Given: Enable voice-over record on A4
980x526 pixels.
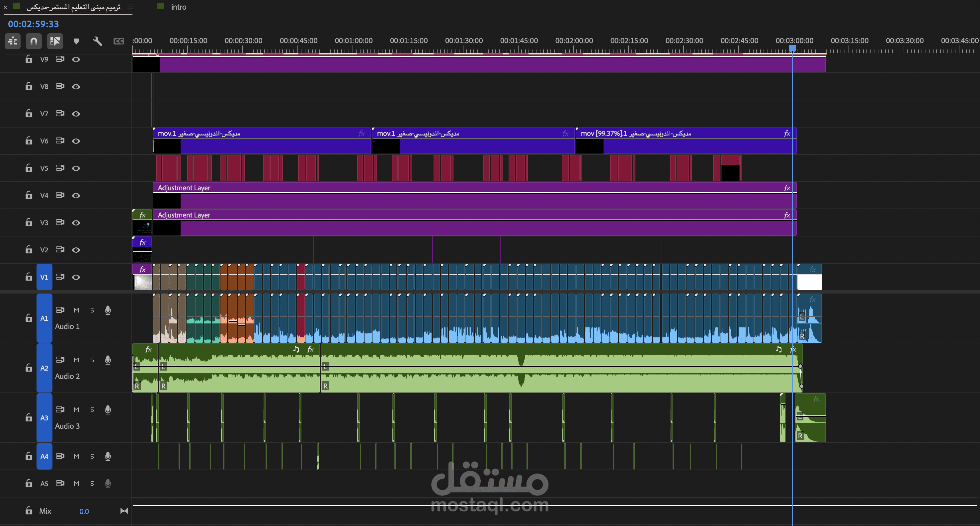Looking at the screenshot, I should point(108,456).
